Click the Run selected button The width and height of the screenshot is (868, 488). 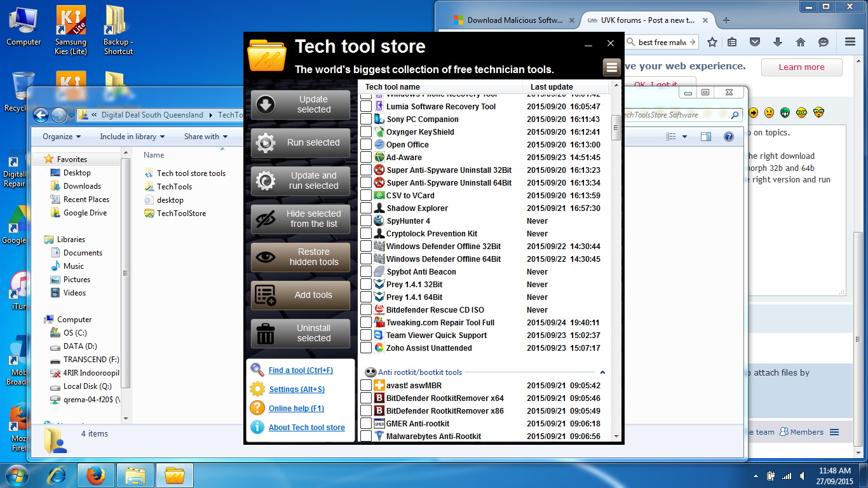[x=301, y=143]
